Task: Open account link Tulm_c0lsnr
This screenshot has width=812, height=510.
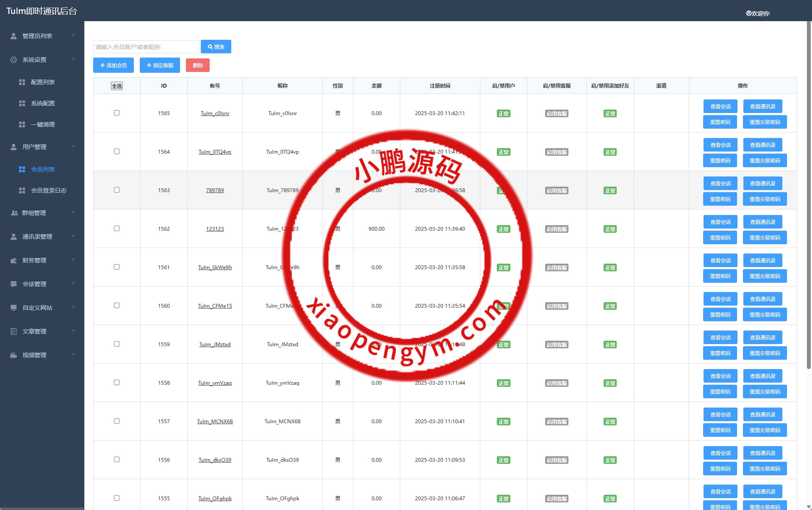Action: [x=215, y=113]
